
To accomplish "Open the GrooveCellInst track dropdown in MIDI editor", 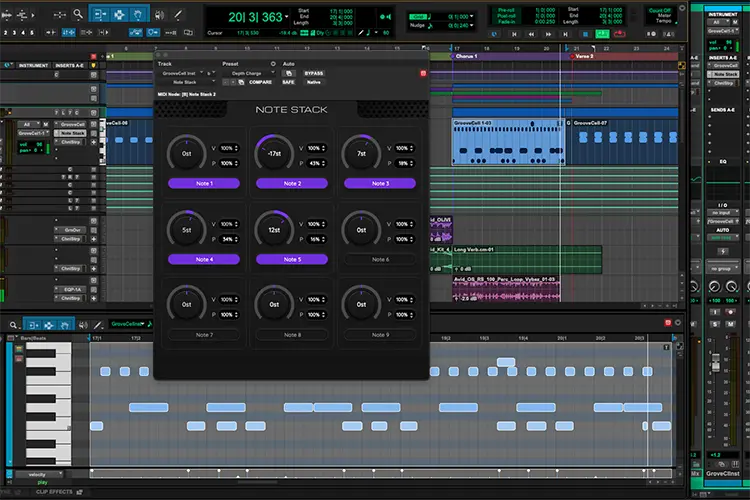I will coord(128,324).
